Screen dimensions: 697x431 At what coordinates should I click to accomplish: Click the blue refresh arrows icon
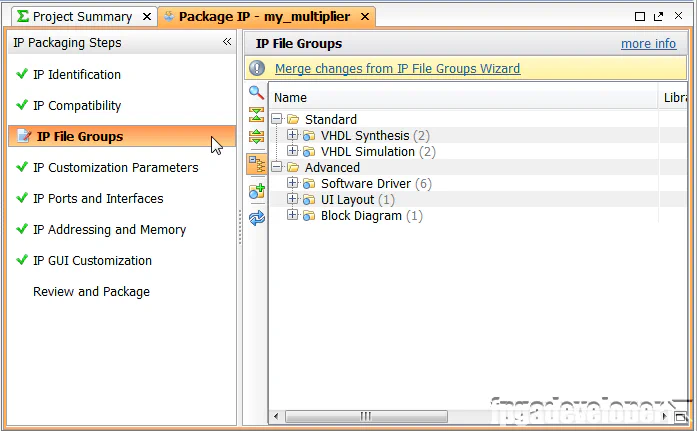click(256, 218)
